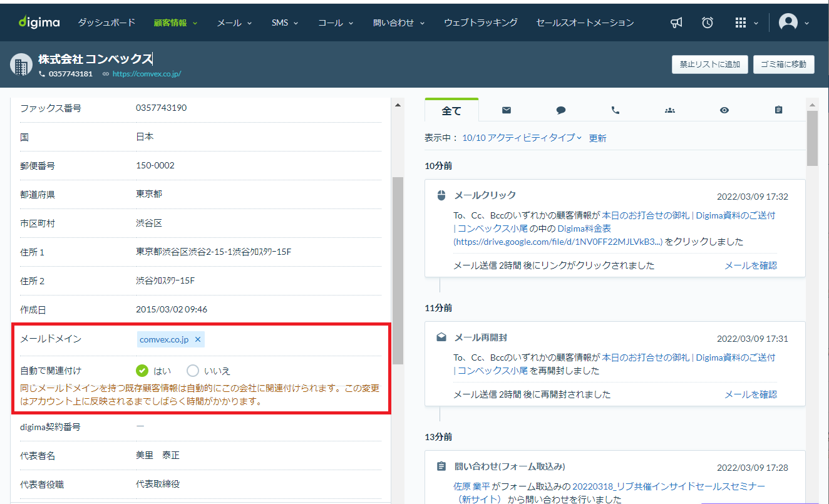Open the megaphone announcements icon
Viewport: 829px width, 504px height.
pyautogui.click(x=676, y=23)
